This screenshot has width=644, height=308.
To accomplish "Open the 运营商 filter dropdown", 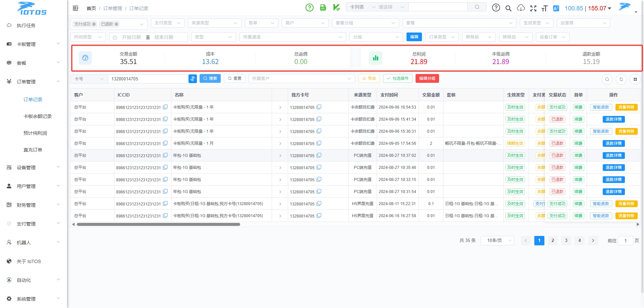I will tap(584, 23).
